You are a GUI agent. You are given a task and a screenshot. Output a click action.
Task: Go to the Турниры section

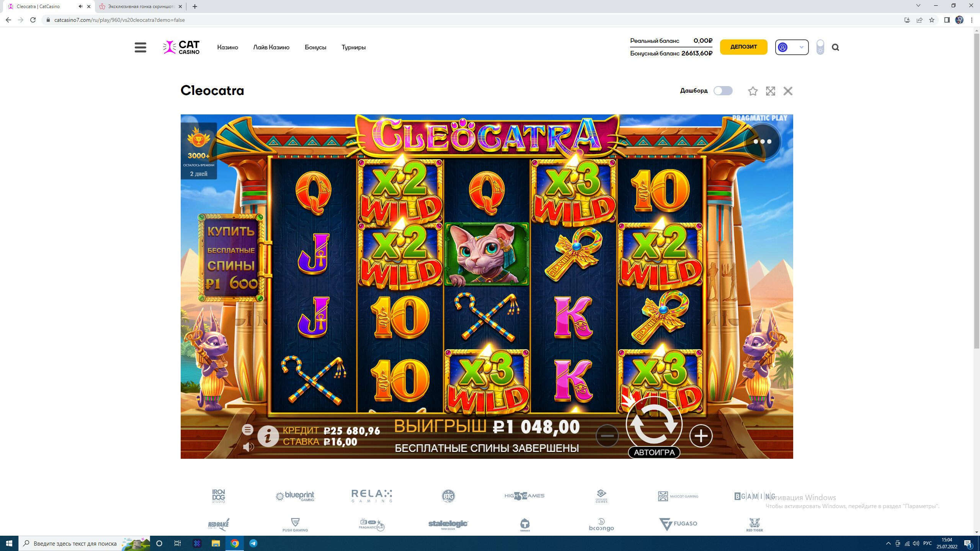(x=353, y=47)
